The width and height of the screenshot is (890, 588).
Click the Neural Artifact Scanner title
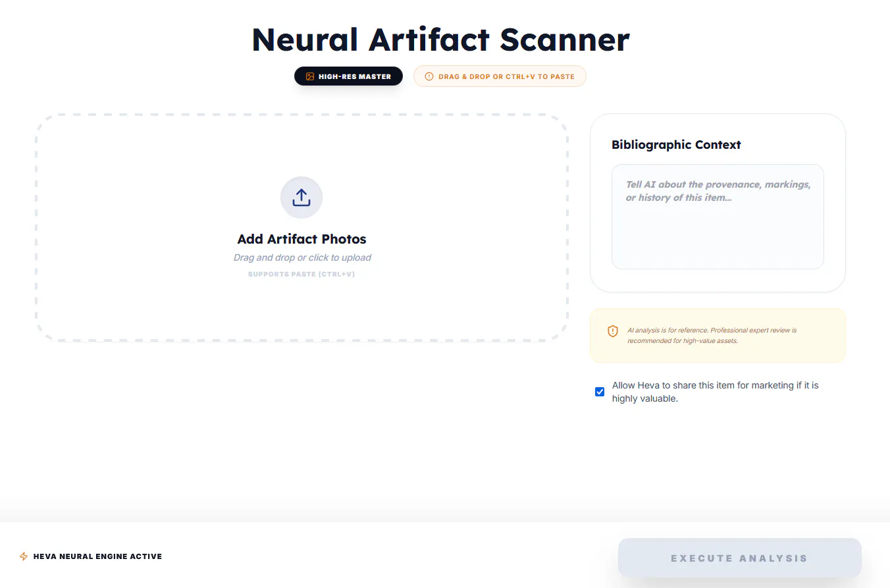click(x=440, y=39)
